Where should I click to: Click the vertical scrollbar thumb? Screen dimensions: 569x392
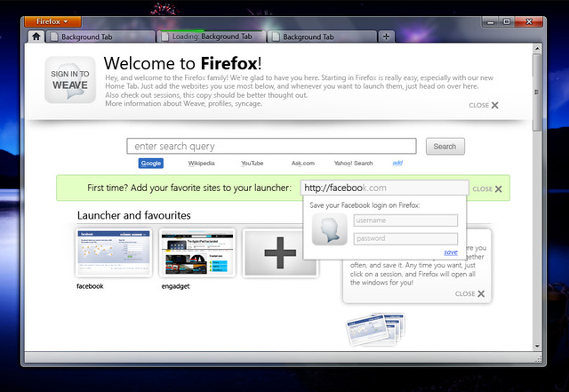tap(537, 92)
